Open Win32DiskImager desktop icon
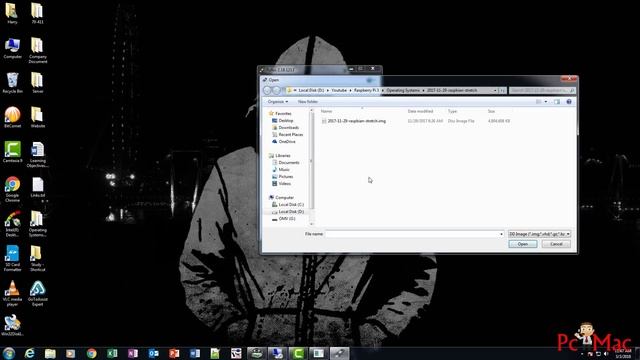The height and width of the screenshot is (360, 640). (x=12, y=325)
